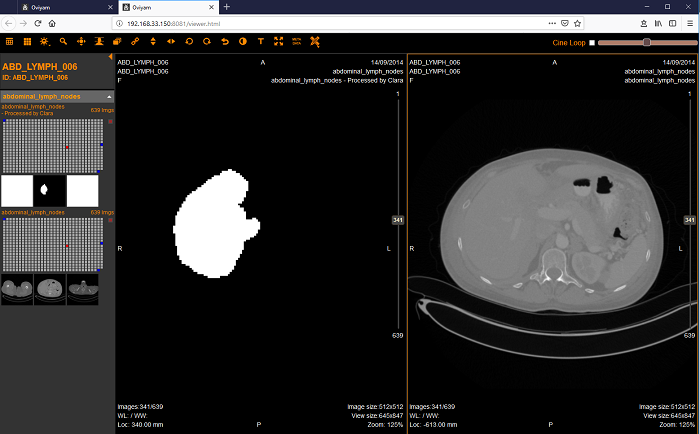The image size is (700, 434).
Task: Click the invert contrast icon
Action: tap(242, 42)
